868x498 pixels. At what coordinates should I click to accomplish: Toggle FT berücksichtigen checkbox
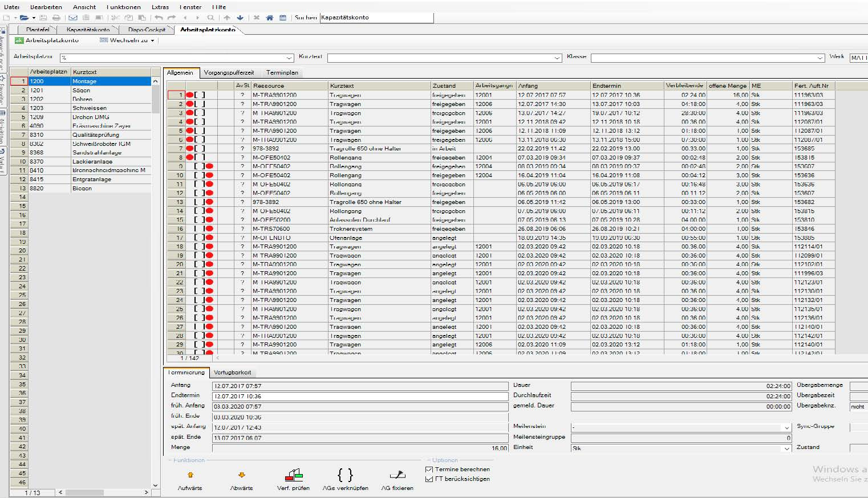pos(429,479)
